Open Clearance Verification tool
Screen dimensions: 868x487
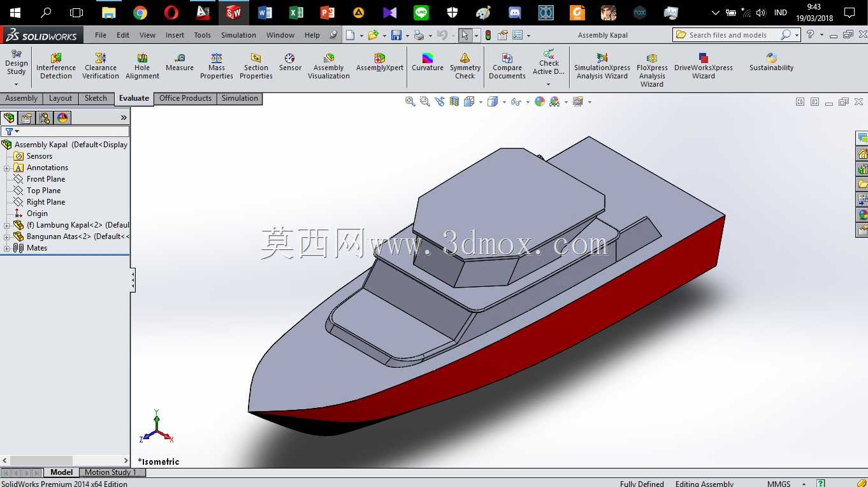pyautogui.click(x=101, y=66)
